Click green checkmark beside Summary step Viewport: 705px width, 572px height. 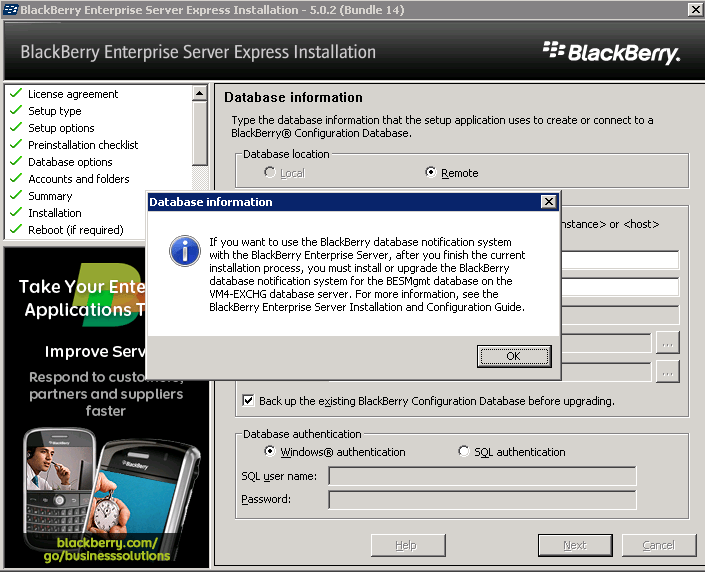pyautogui.click(x=15, y=196)
